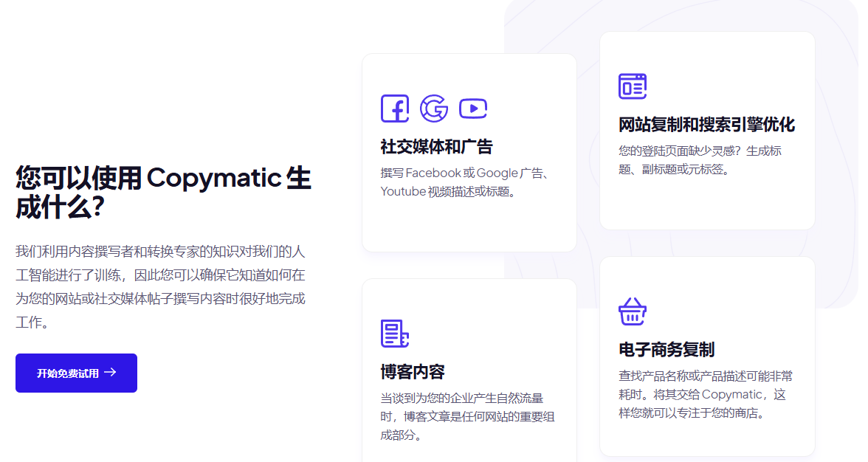Click the heading 您可以使用 Copymatic 生成什么?
The image size is (868, 462).
[163, 193]
